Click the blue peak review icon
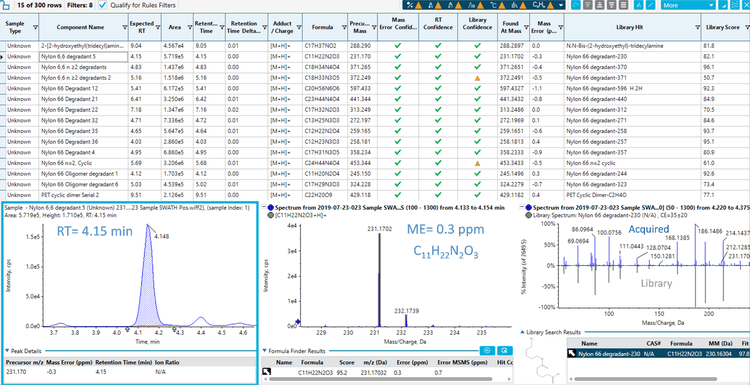 click(x=639, y=5)
